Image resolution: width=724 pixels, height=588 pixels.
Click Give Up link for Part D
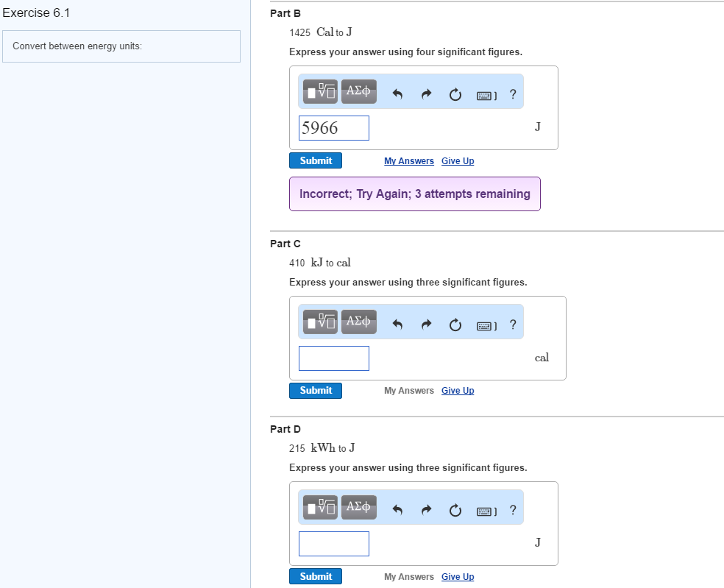coord(458,577)
